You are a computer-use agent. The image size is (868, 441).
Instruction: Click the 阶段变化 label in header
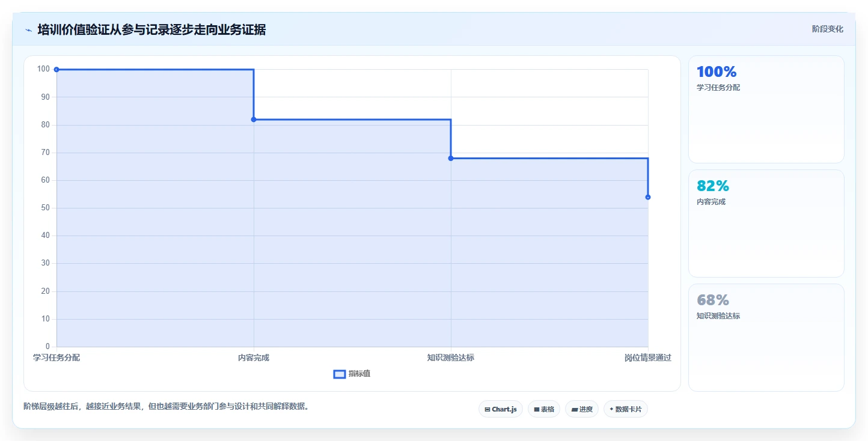pyautogui.click(x=828, y=29)
